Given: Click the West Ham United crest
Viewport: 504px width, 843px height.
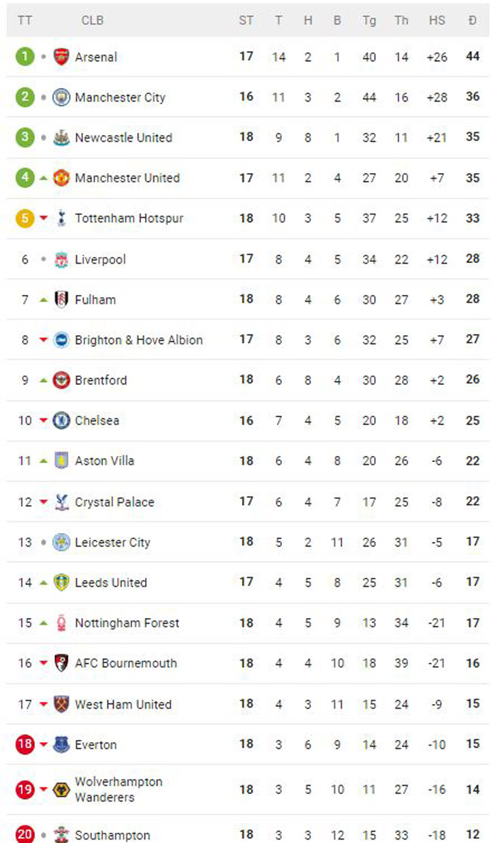Looking at the screenshot, I should [x=61, y=704].
